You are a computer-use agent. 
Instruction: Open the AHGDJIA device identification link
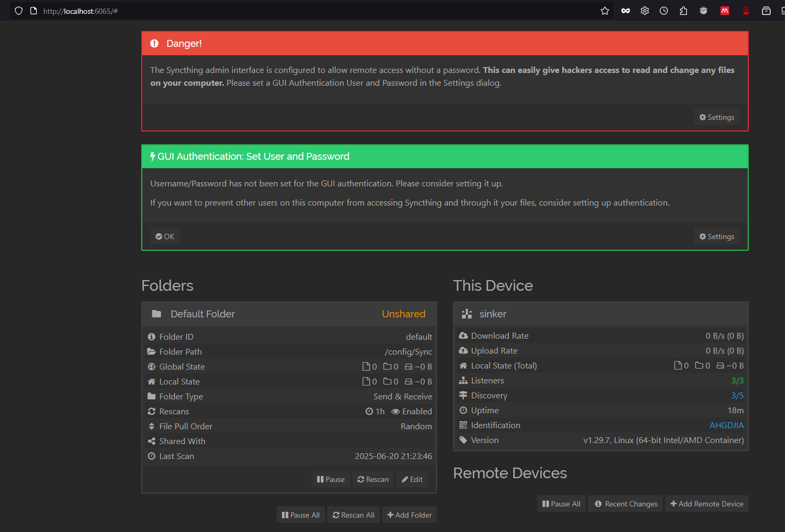(x=726, y=425)
